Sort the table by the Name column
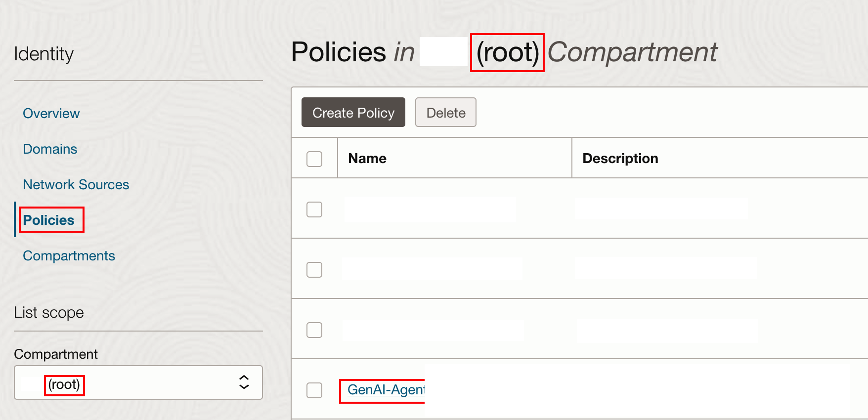 coord(367,158)
